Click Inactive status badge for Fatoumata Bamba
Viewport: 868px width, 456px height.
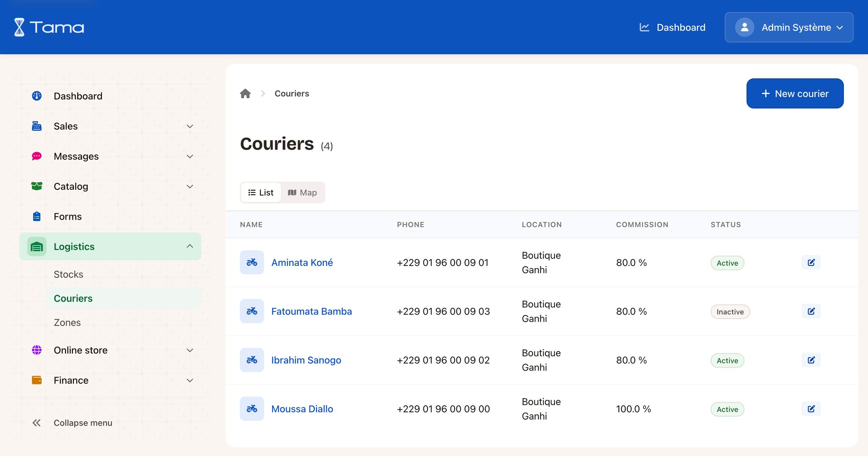tap(730, 312)
